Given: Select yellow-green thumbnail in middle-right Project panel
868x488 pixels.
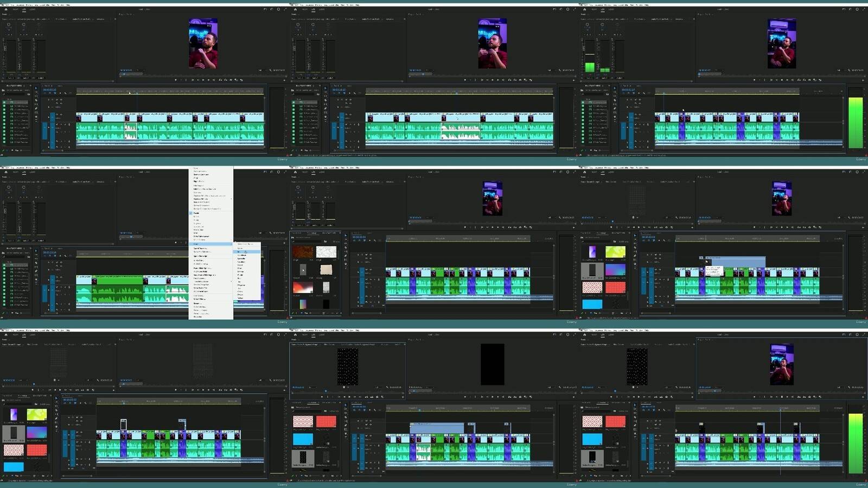Looking at the screenshot, I should pyautogui.click(x=615, y=252).
